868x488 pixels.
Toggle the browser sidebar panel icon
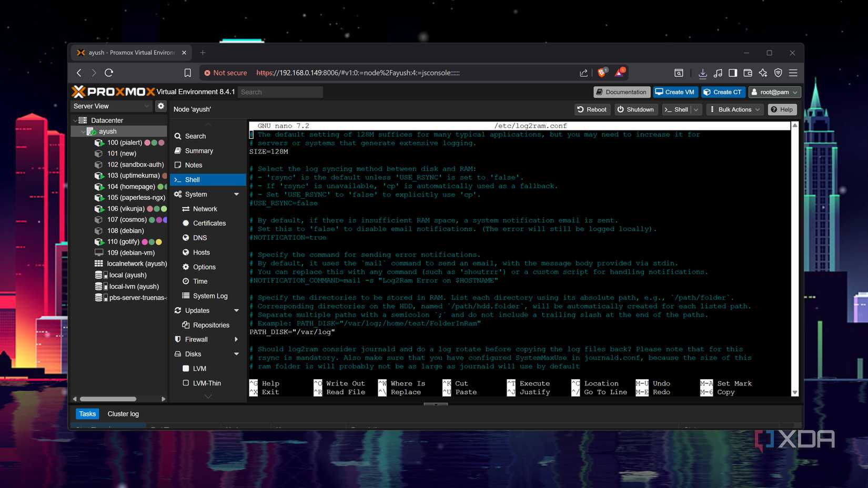(733, 73)
